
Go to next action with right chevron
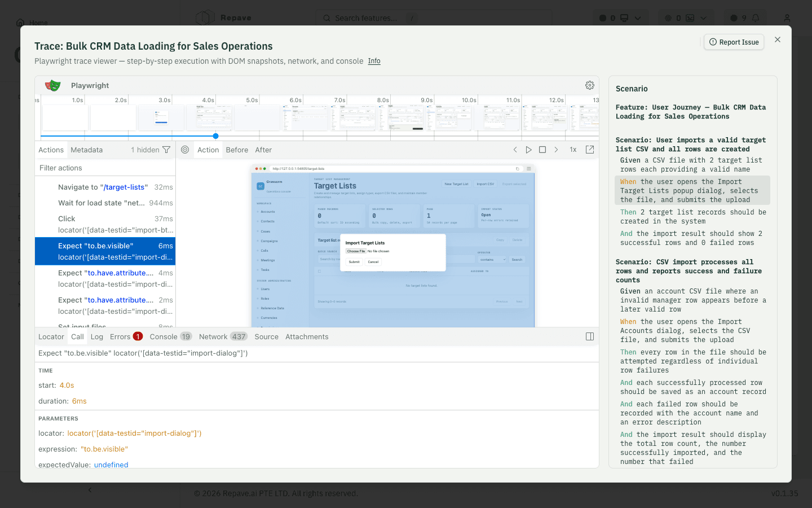tap(556, 150)
